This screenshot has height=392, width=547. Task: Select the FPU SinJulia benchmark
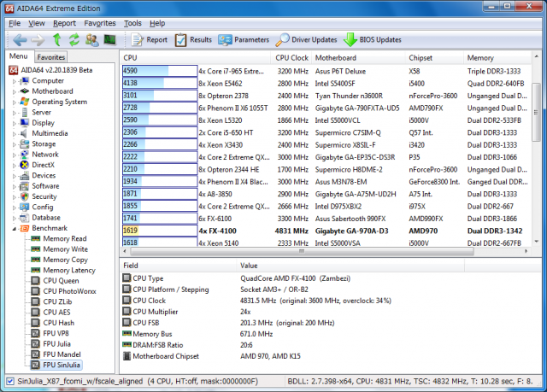point(62,365)
